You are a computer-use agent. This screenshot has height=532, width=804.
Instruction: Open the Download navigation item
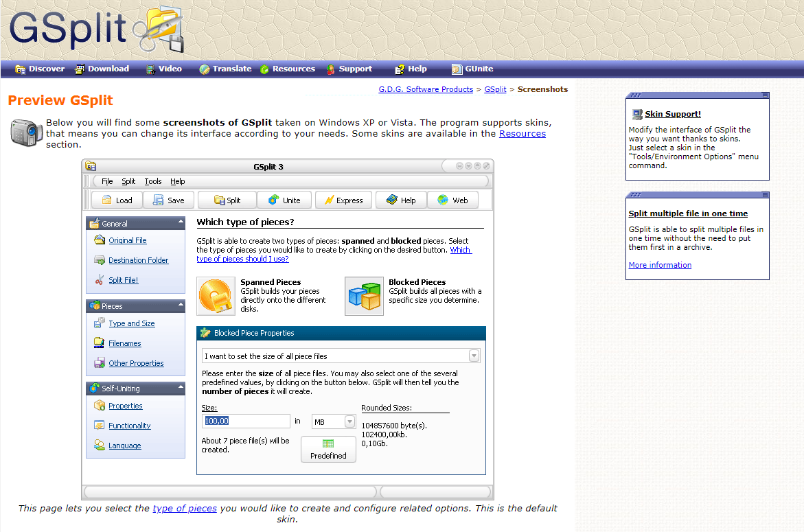tap(102, 69)
